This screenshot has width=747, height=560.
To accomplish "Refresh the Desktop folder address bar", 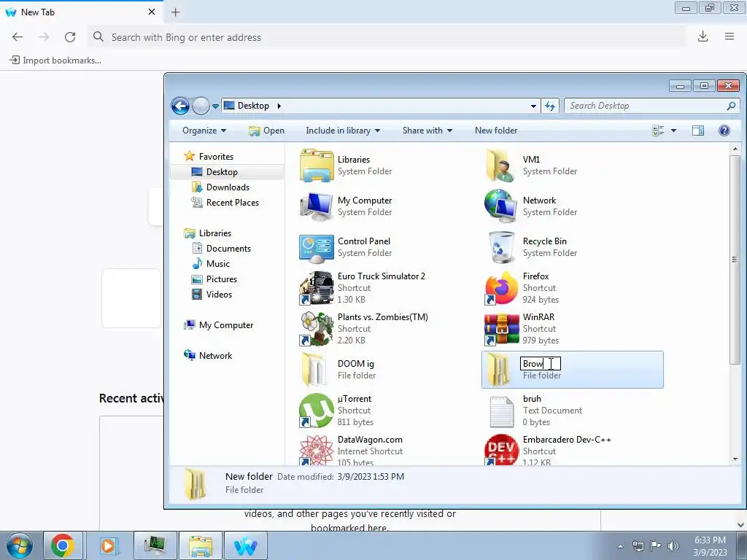I will [x=550, y=106].
